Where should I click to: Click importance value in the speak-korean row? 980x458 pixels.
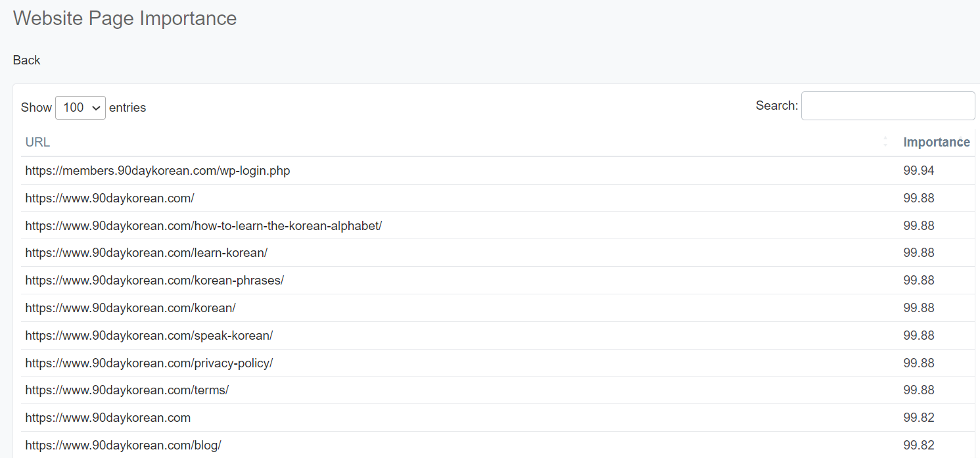[918, 336]
